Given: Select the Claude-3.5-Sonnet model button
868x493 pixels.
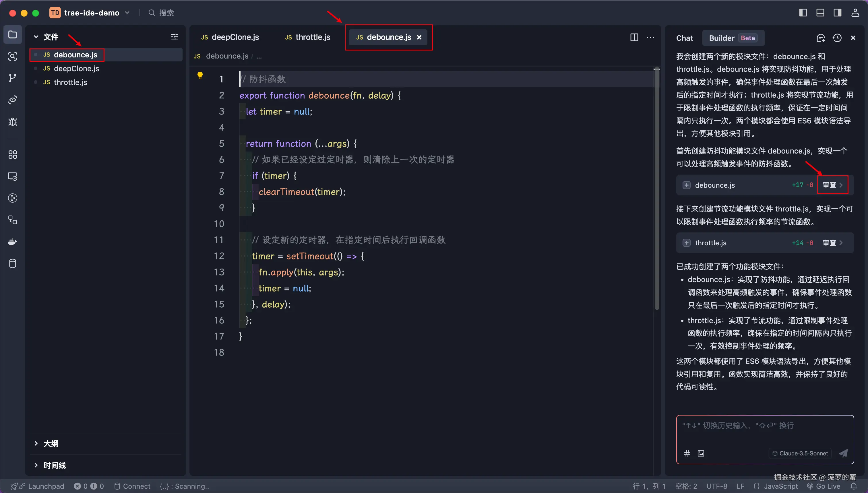Looking at the screenshot, I should (x=800, y=453).
